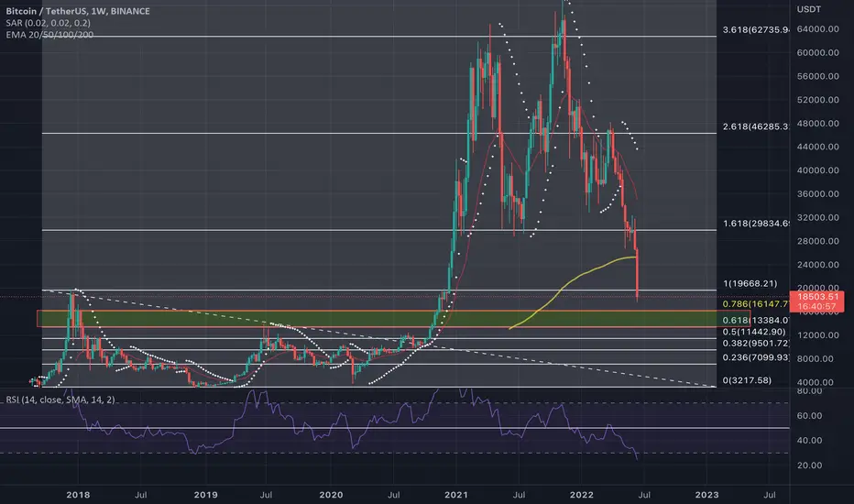Image resolution: width=854 pixels, height=504 pixels.
Task: Click the Bitcoin / TetherUS chart title
Action: (78, 11)
